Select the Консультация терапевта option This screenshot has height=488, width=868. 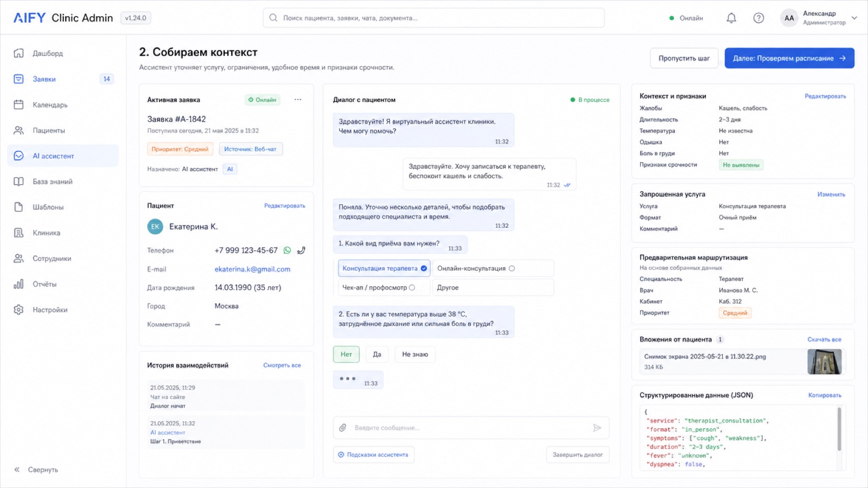tap(384, 268)
